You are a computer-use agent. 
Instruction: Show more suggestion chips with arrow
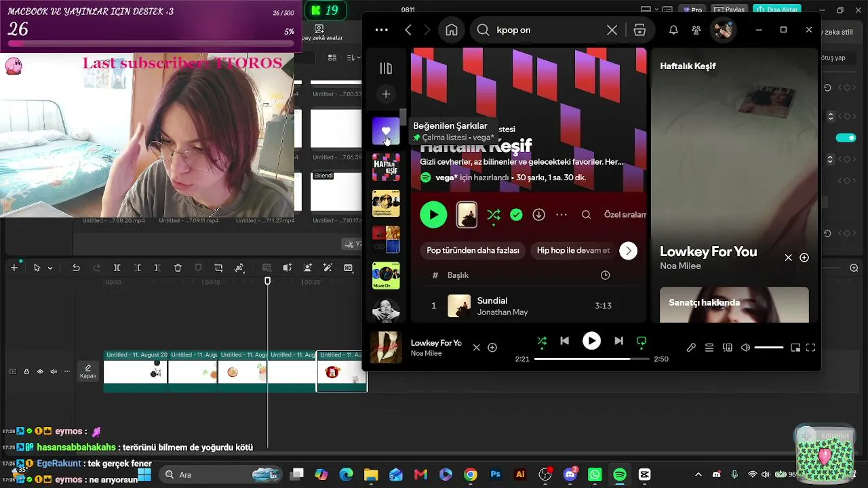tap(629, 251)
